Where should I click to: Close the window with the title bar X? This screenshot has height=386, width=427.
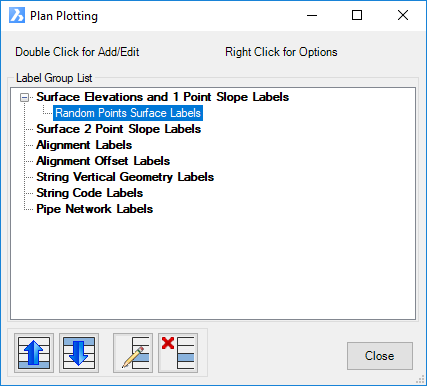click(x=403, y=15)
